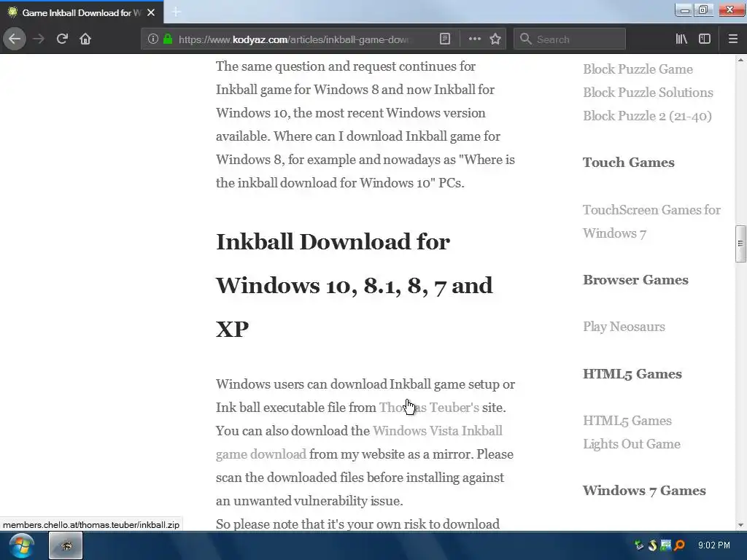Open Block Puzzle Solutions link
747x560 pixels.
pos(648,93)
